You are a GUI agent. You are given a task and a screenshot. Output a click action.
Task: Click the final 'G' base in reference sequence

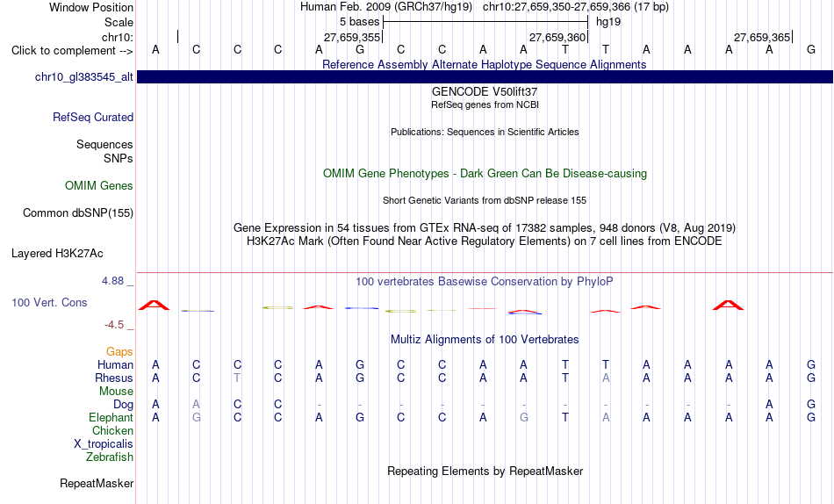810,49
